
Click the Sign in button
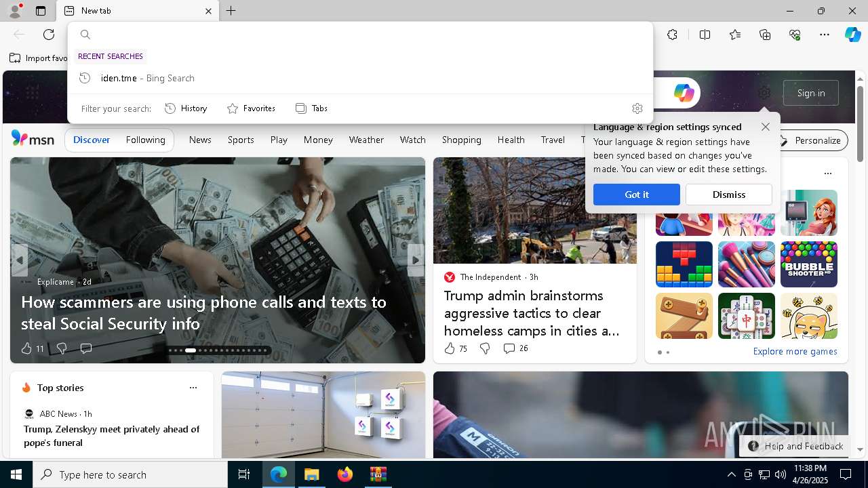pos(811,93)
